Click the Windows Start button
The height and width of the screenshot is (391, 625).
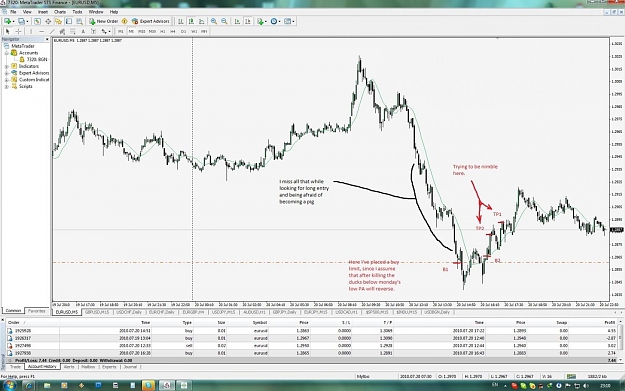[x=9, y=385]
